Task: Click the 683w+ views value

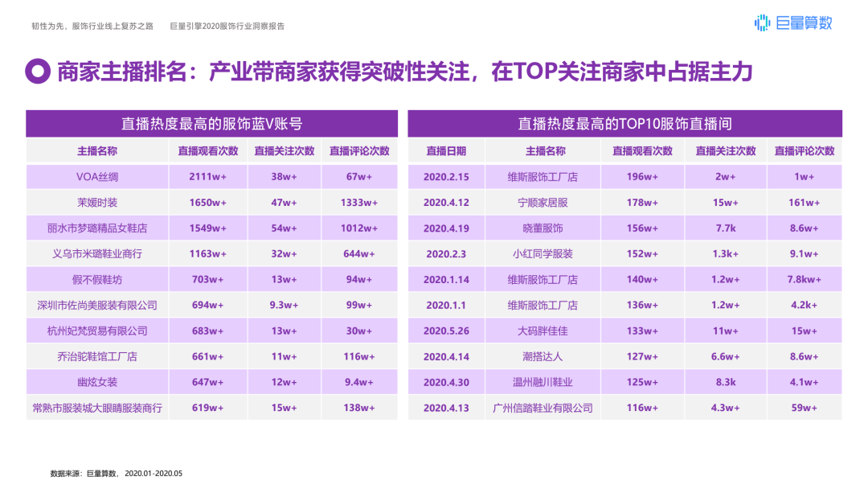Action: [207, 331]
